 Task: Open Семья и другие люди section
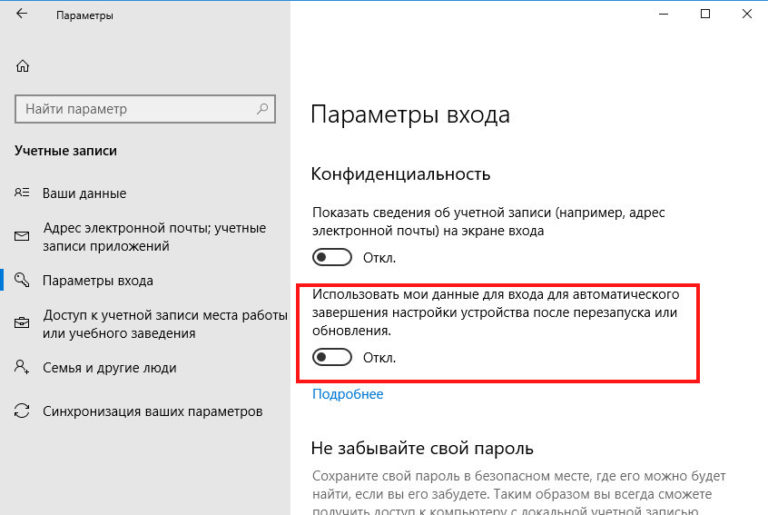(x=111, y=367)
